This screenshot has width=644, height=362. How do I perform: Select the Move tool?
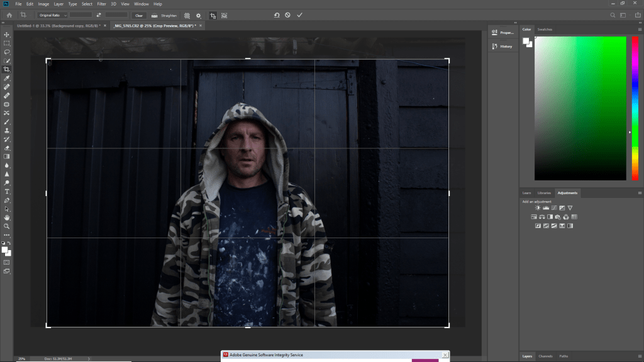(7, 35)
